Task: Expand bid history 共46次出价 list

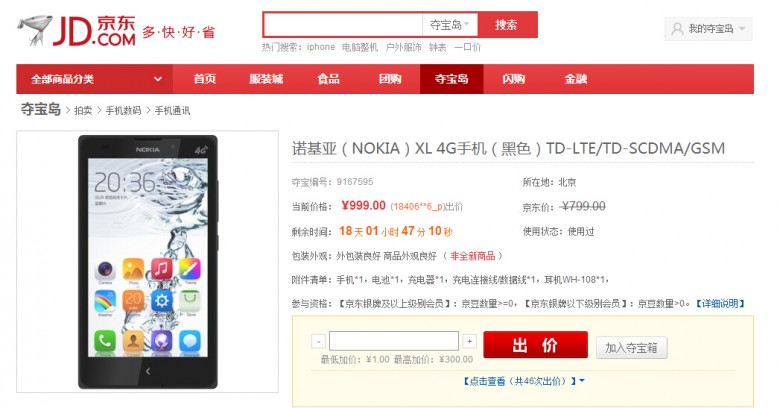Action: coord(524,381)
